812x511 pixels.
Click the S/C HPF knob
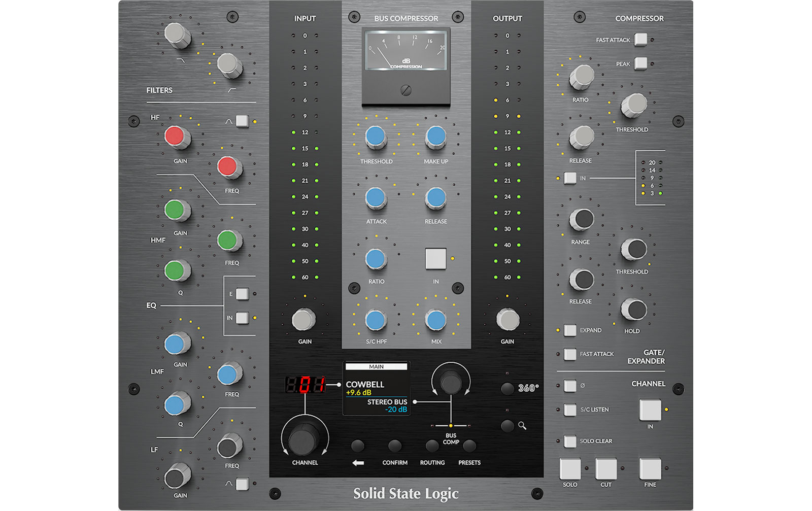376,320
